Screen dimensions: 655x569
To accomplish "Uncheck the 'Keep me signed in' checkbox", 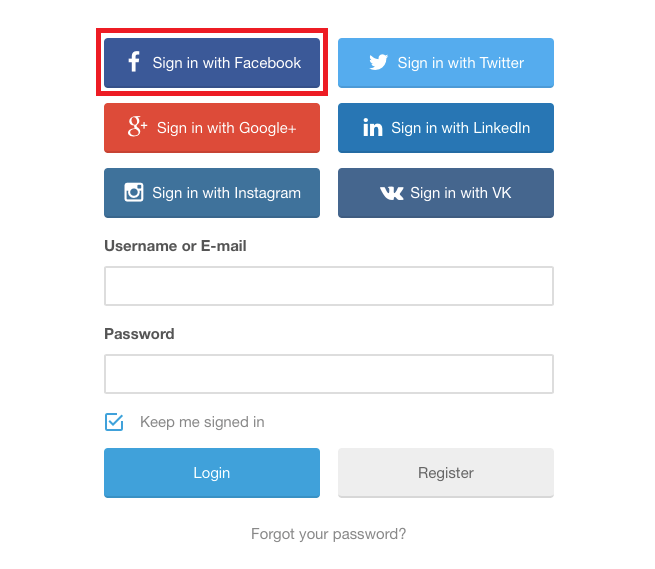I will point(114,422).
